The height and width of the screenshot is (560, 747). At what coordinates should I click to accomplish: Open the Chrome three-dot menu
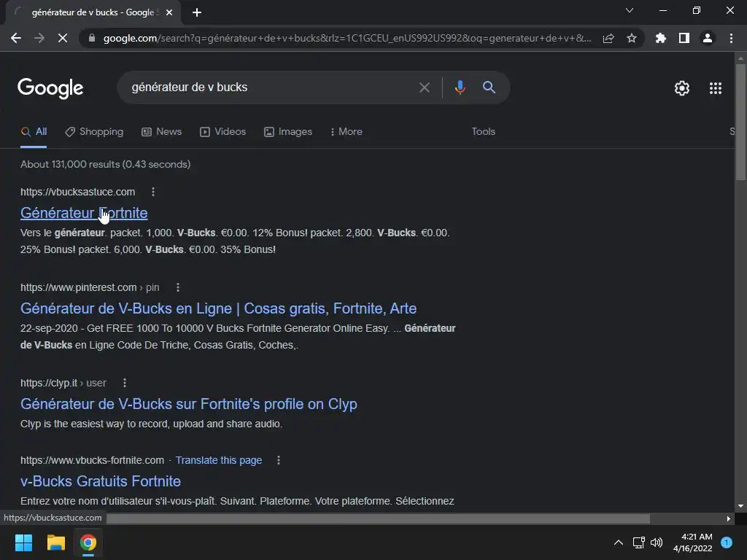731,38
